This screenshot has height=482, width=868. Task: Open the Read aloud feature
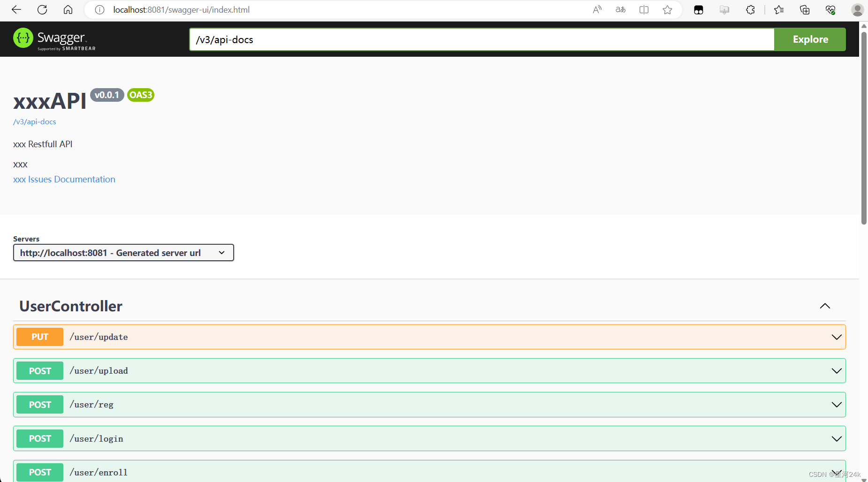[597, 9]
